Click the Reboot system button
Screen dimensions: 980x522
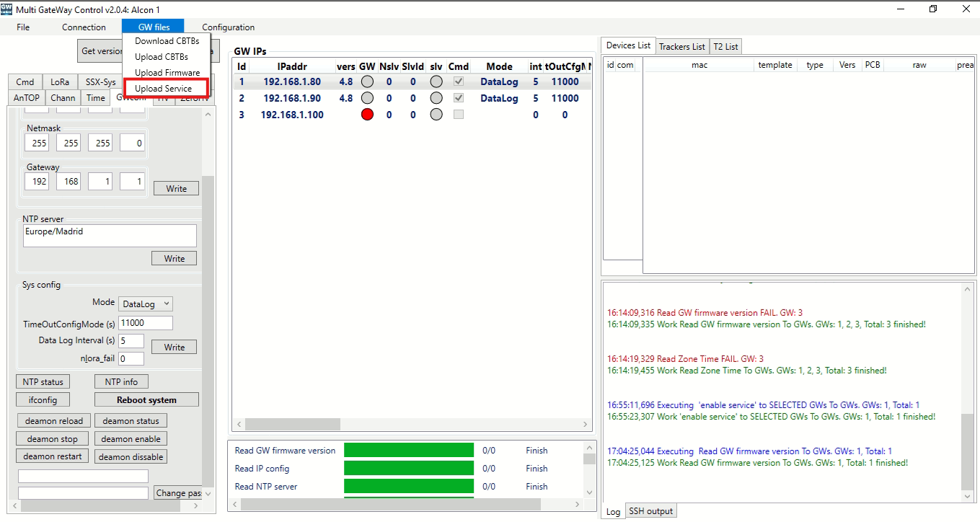(146, 400)
